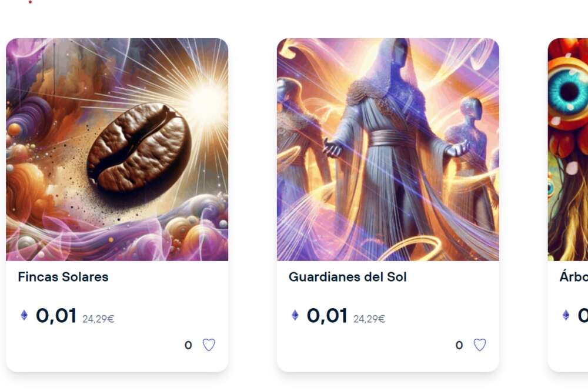The width and height of the screenshot is (588, 391).
Task: Click the like count 0 on Guardianes del Sol
Action: [x=459, y=345]
